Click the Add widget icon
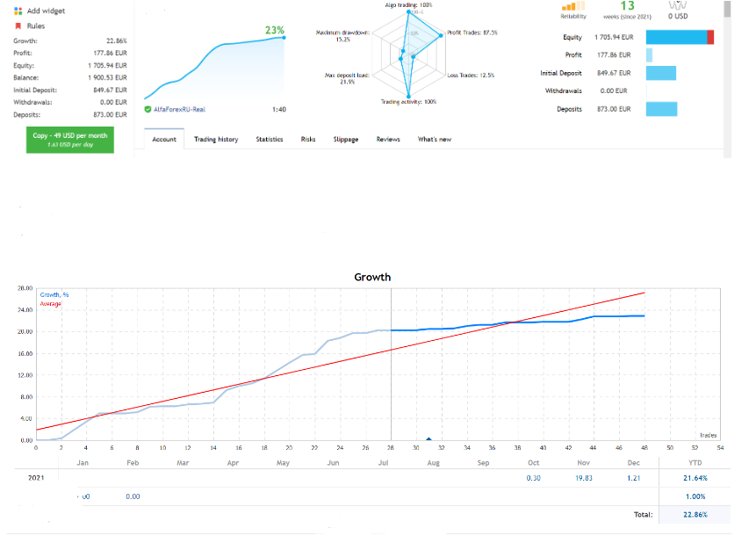Screen dimensions: 756x543 (x=18, y=11)
